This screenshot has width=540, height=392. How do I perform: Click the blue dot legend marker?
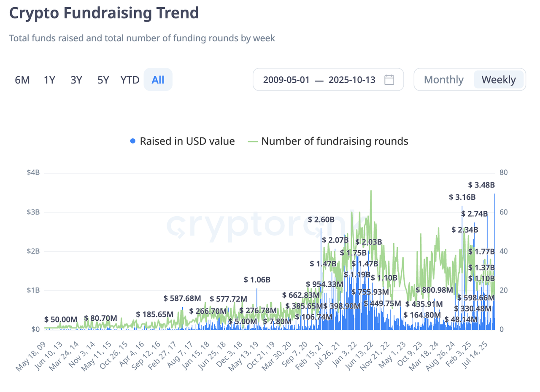point(133,141)
